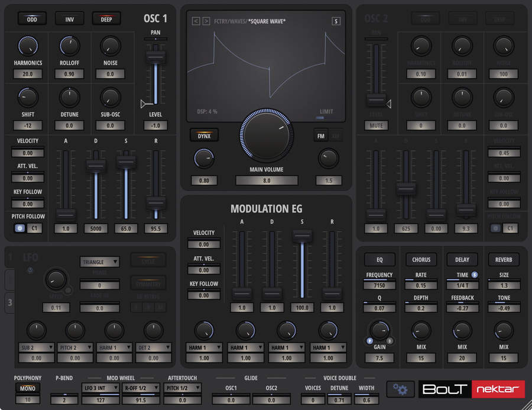Click the large Main Volume knob
This screenshot has height=410, width=532.
point(267,135)
